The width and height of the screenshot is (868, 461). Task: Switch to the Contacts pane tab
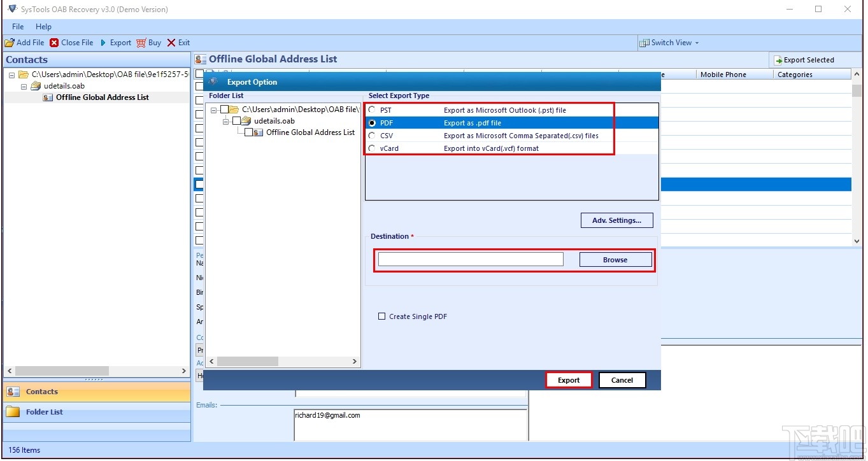97,392
